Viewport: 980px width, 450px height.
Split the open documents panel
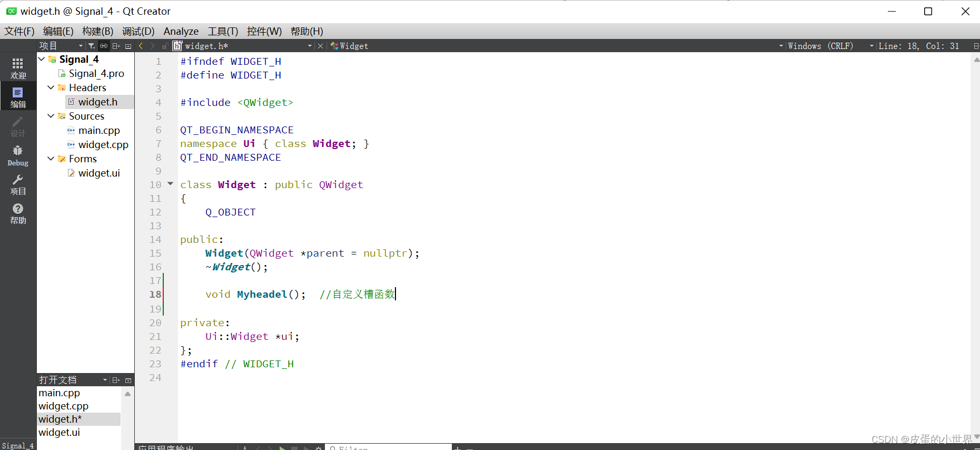[116, 380]
